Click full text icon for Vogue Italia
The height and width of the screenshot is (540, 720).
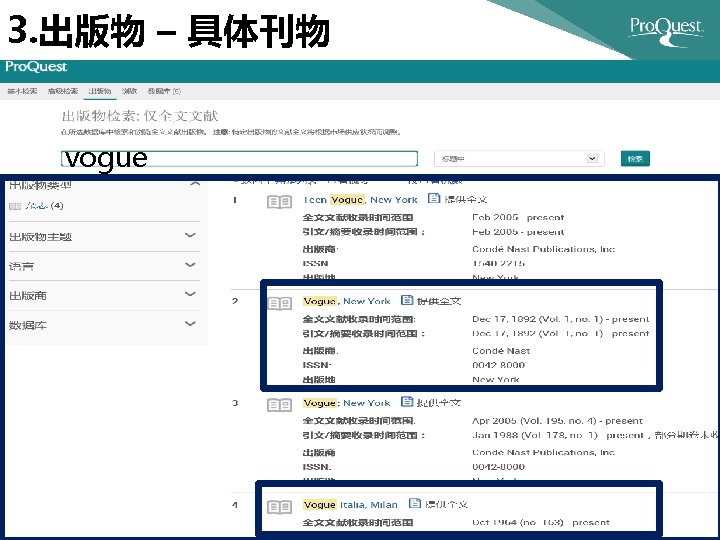point(415,503)
